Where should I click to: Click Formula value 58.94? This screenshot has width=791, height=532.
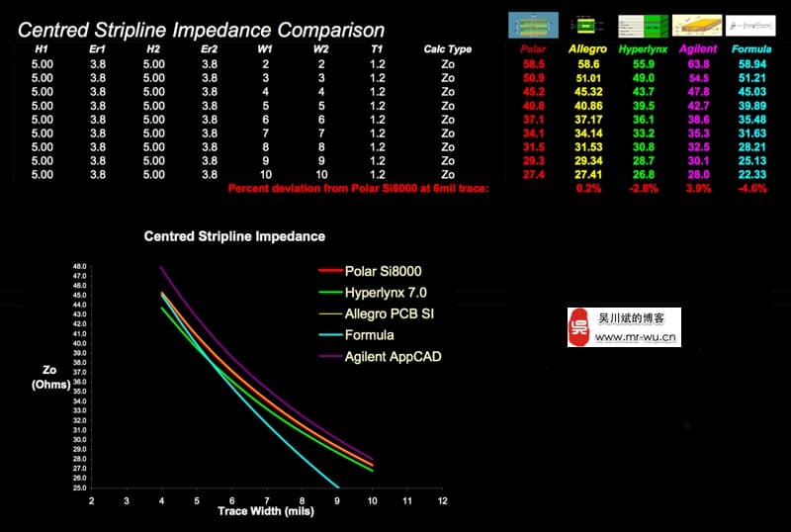[x=752, y=64]
